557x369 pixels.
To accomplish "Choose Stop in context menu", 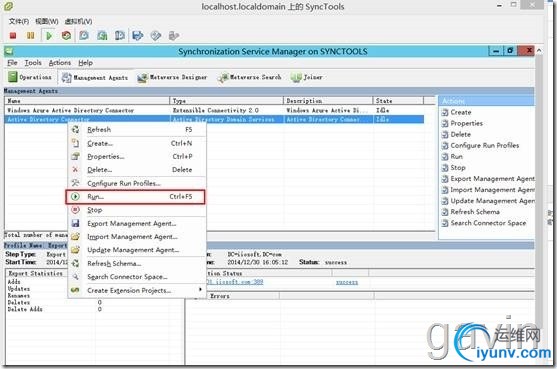I will coord(137,210).
